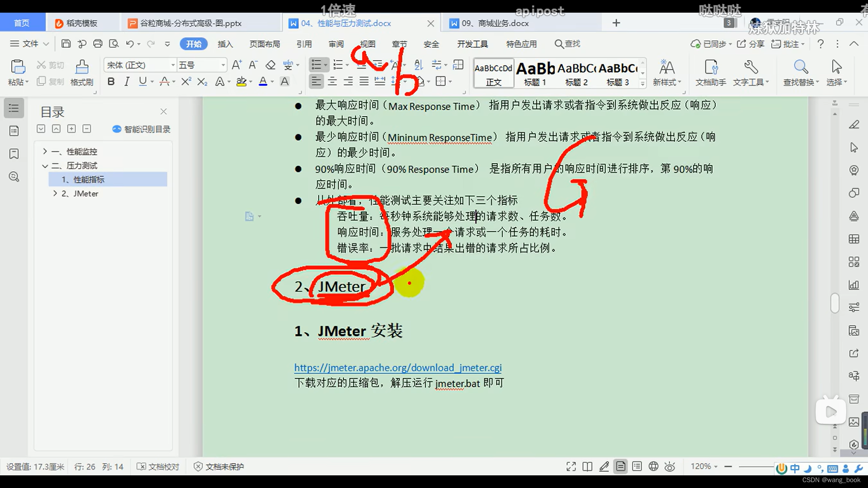Image resolution: width=868 pixels, height=488 pixels.
Task: Select 1、性能指标 outline item
Action: click(108, 179)
